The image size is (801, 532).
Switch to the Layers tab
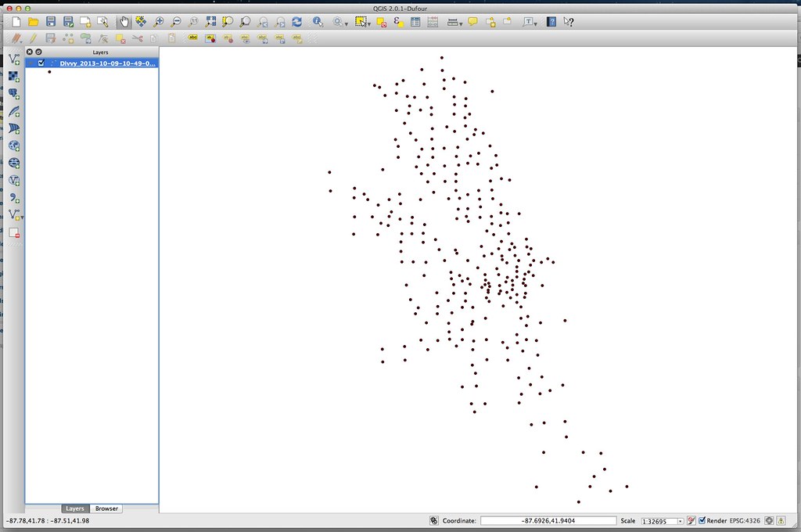click(74, 509)
